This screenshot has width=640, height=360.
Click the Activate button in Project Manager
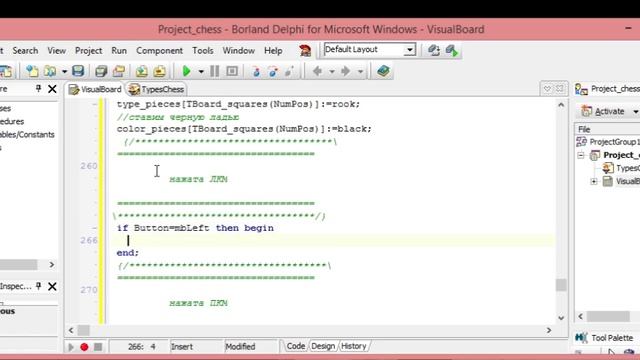(x=604, y=111)
